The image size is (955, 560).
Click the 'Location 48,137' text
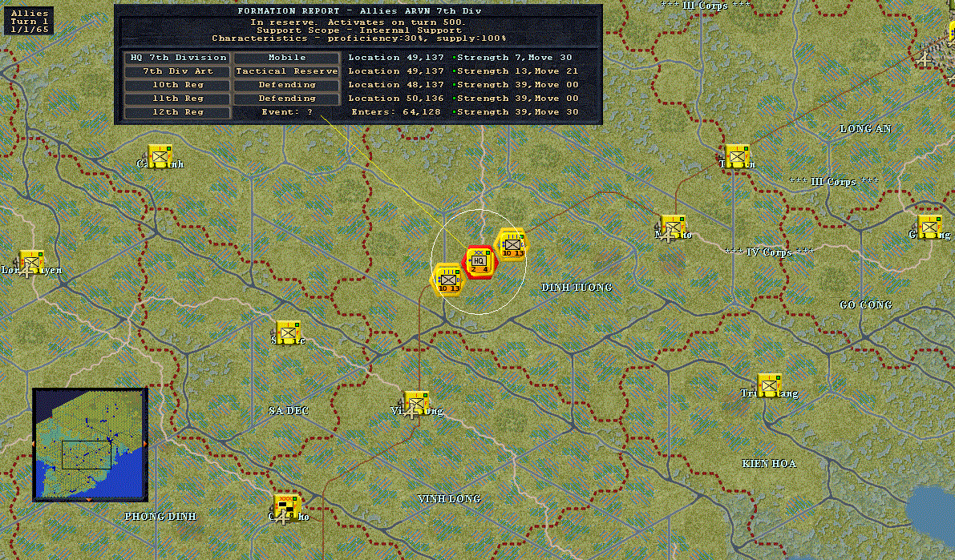click(x=396, y=85)
